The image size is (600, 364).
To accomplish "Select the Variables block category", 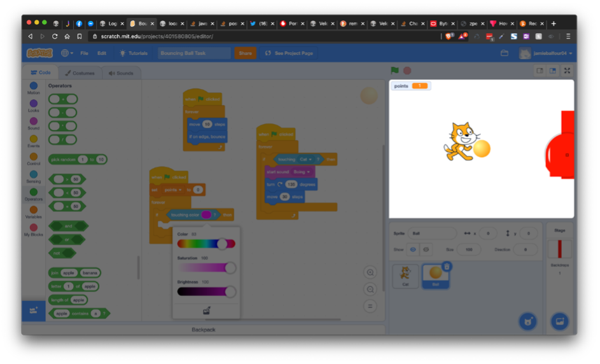I will 33,213.
